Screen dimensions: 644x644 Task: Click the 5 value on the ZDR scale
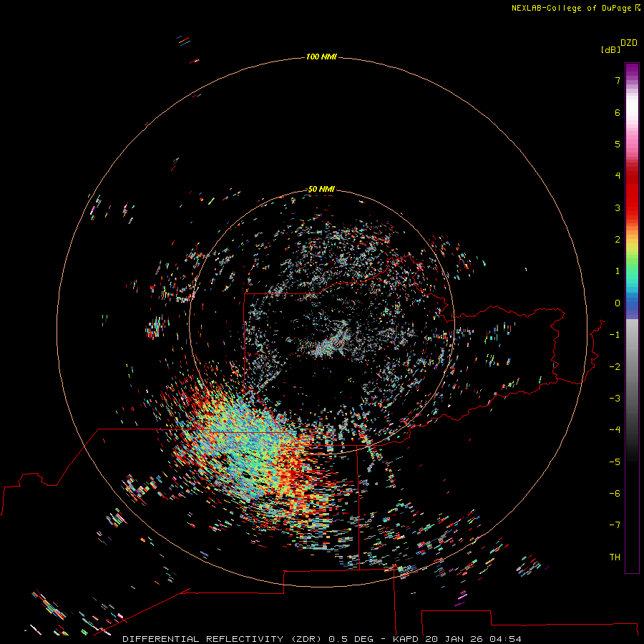(618, 144)
